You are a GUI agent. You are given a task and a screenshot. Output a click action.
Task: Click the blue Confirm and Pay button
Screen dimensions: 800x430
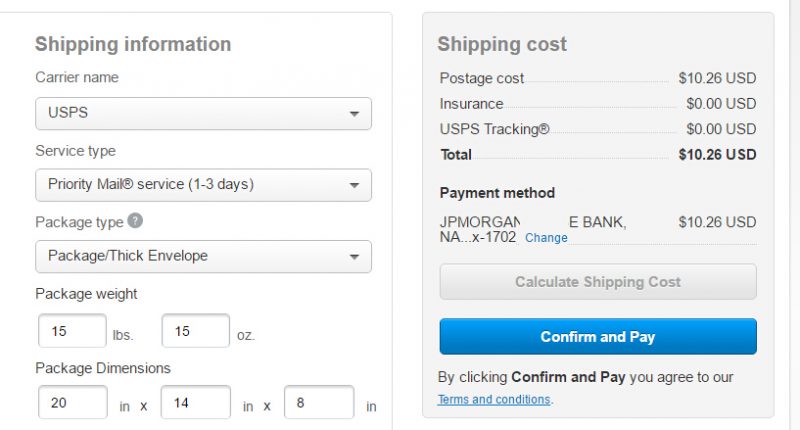point(598,337)
